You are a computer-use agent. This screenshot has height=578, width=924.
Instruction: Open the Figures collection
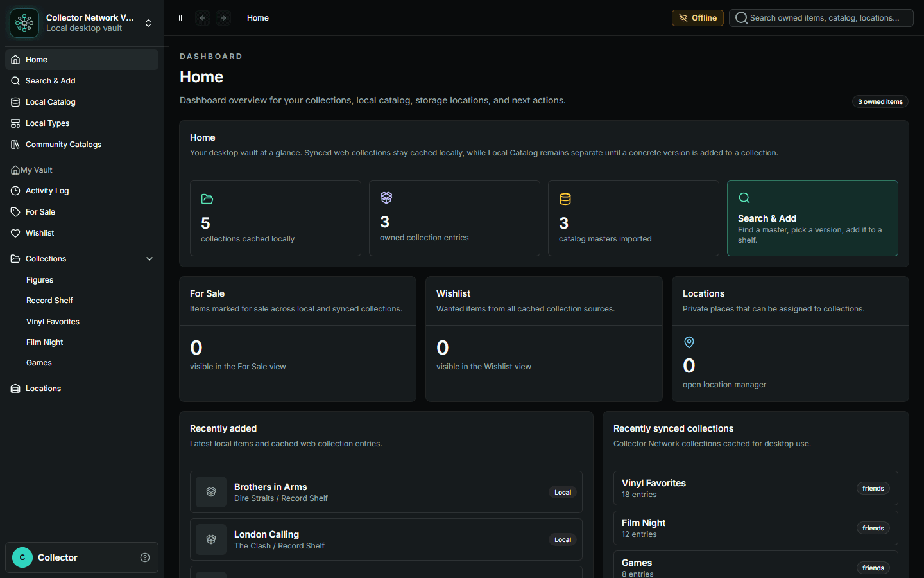point(40,280)
